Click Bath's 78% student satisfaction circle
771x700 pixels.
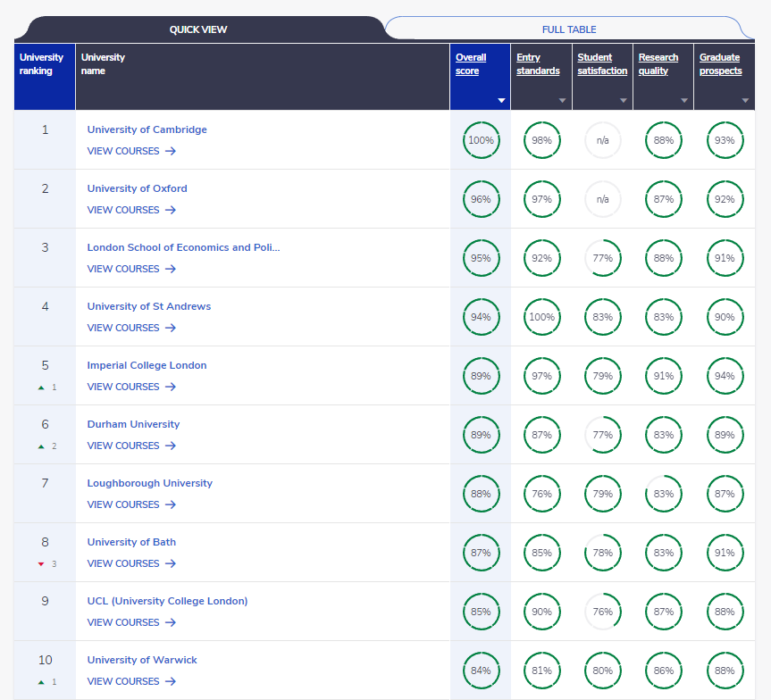pyautogui.click(x=603, y=553)
